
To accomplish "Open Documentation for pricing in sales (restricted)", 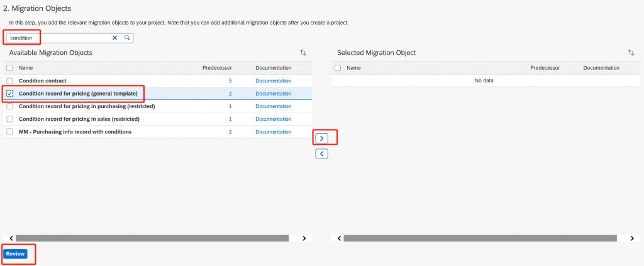I will coord(274,119).
